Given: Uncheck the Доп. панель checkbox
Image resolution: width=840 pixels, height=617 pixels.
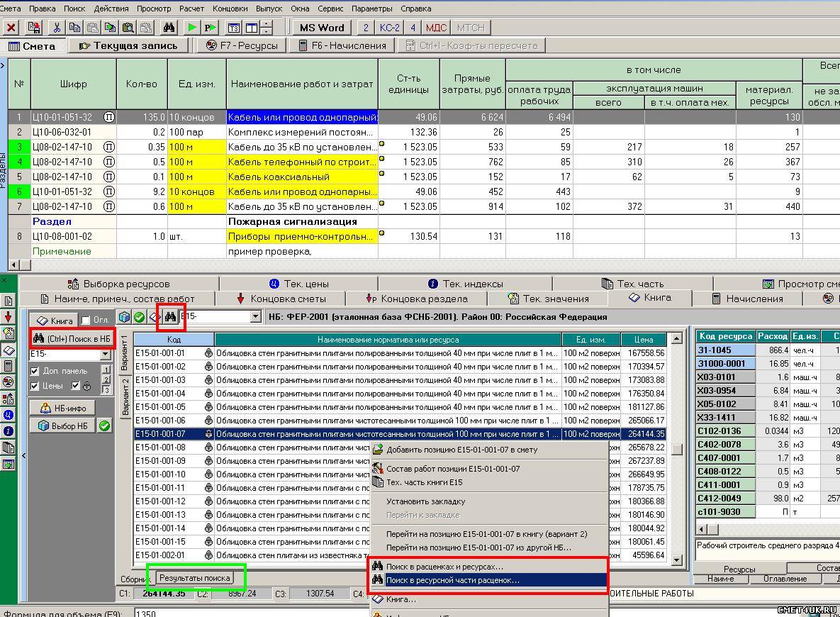Looking at the screenshot, I should point(35,371).
